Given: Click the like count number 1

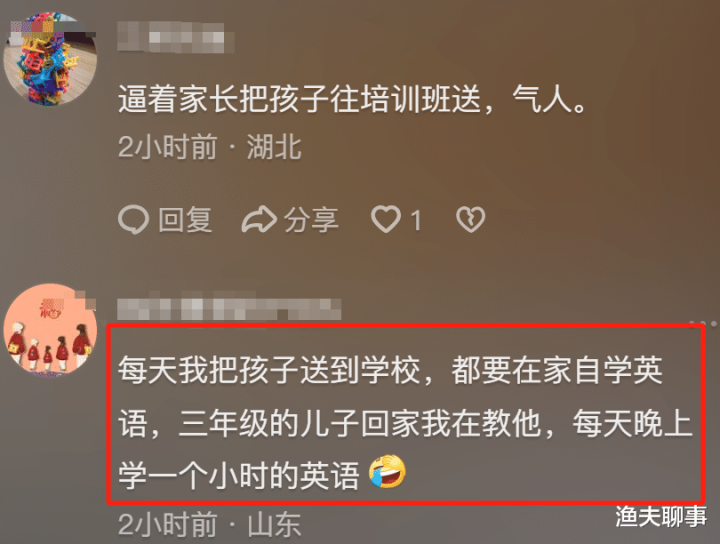Looking at the screenshot, I should point(416,220).
